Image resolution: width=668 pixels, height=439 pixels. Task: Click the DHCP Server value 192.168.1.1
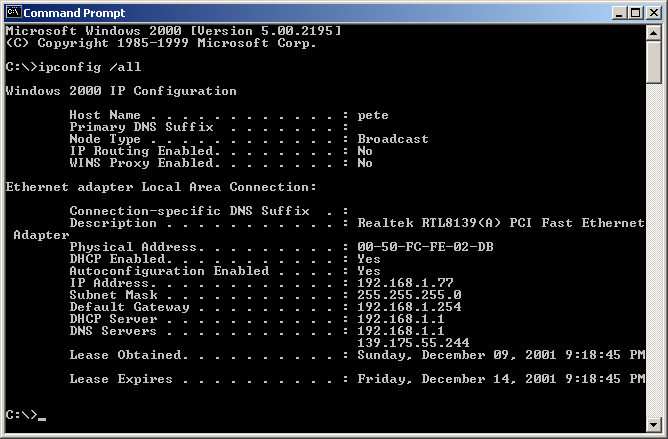coord(401,318)
